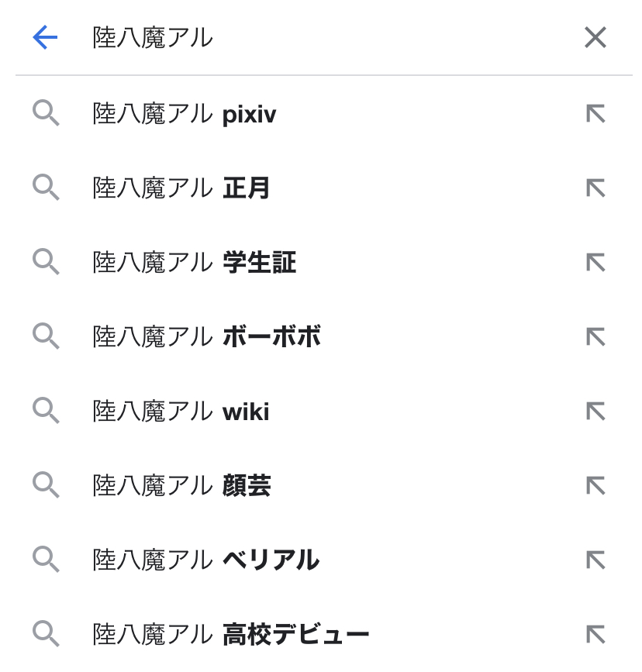This screenshot has width=642, height=672.
Task: Click the magnifier icon beside pixiv suggestion
Action: point(46,115)
